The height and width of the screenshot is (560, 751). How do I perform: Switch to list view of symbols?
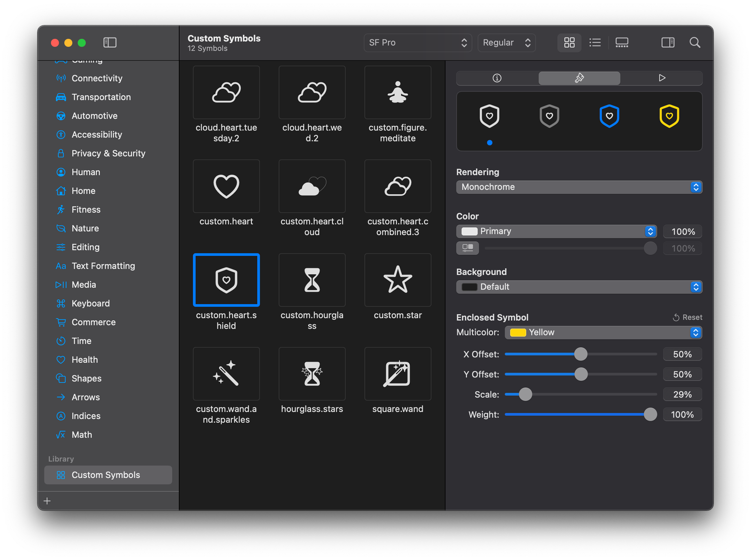[595, 42]
